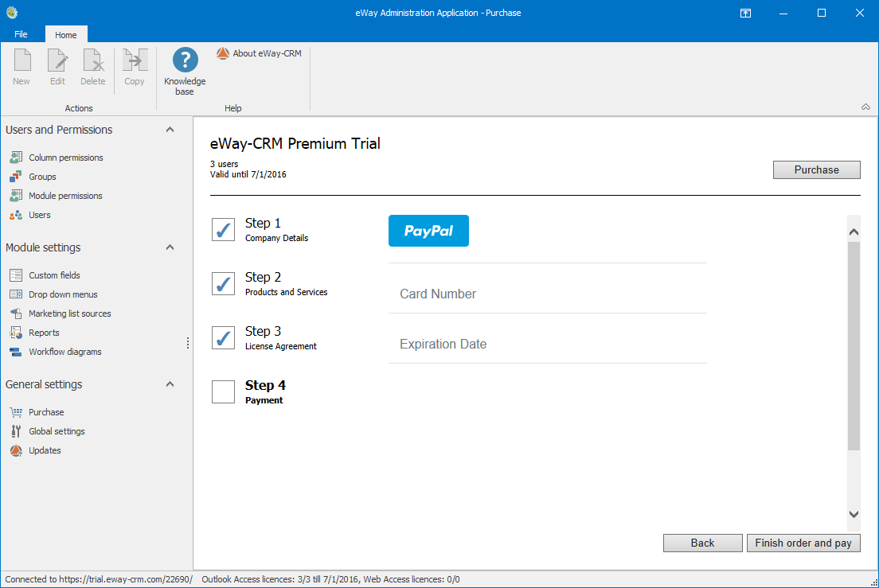Click Finish order and pay button
Image resolution: width=879 pixels, height=588 pixels.
click(x=803, y=543)
